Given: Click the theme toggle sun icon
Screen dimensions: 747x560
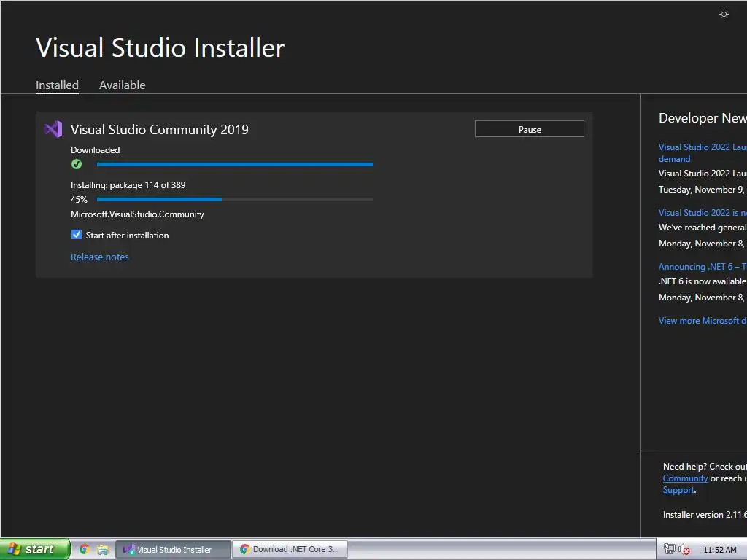Looking at the screenshot, I should (724, 15).
